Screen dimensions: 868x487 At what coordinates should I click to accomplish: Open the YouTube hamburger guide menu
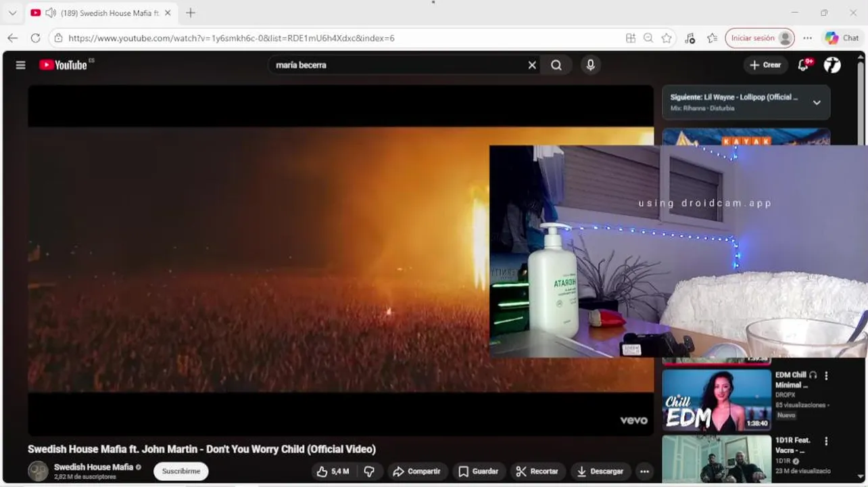(x=20, y=65)
